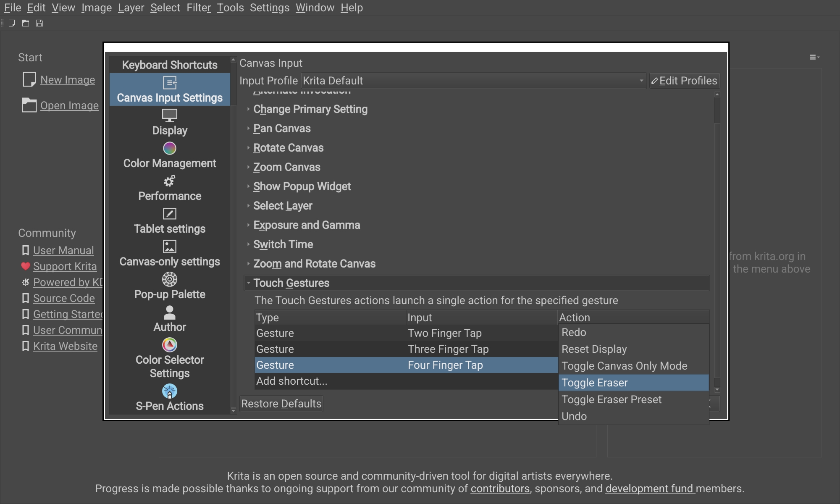Click the Edit Profiles button
This screenshot has height=504, width=840.
684,81
